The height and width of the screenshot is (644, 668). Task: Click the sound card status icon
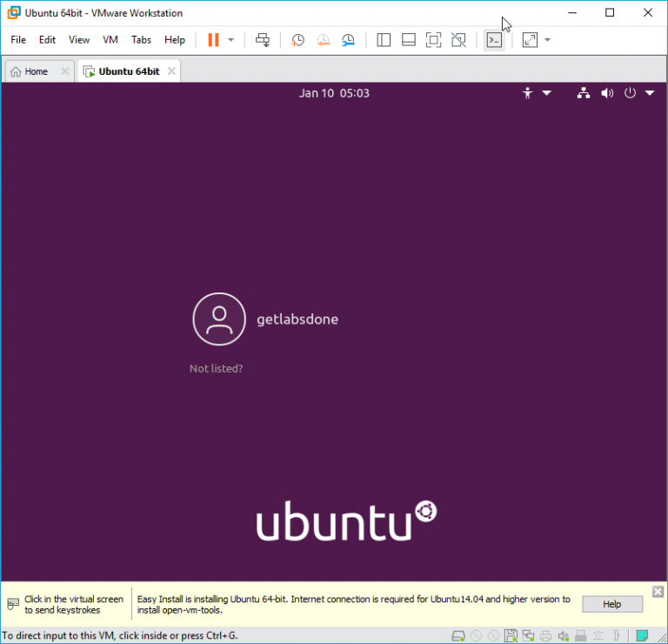pyautogui.click(x=564, y=636)
